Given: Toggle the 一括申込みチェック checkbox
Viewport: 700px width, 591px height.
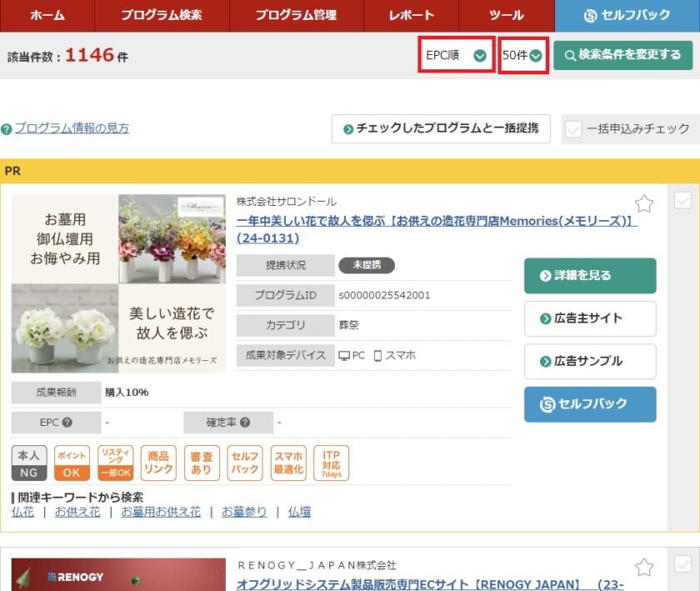Looking at the screenshot, I should click(573, 129).
